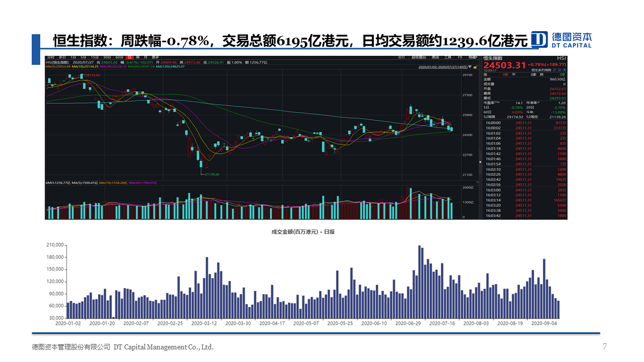Switch chart to 分时 intraday tab
The image size is (644, 362).
[51, 57]
